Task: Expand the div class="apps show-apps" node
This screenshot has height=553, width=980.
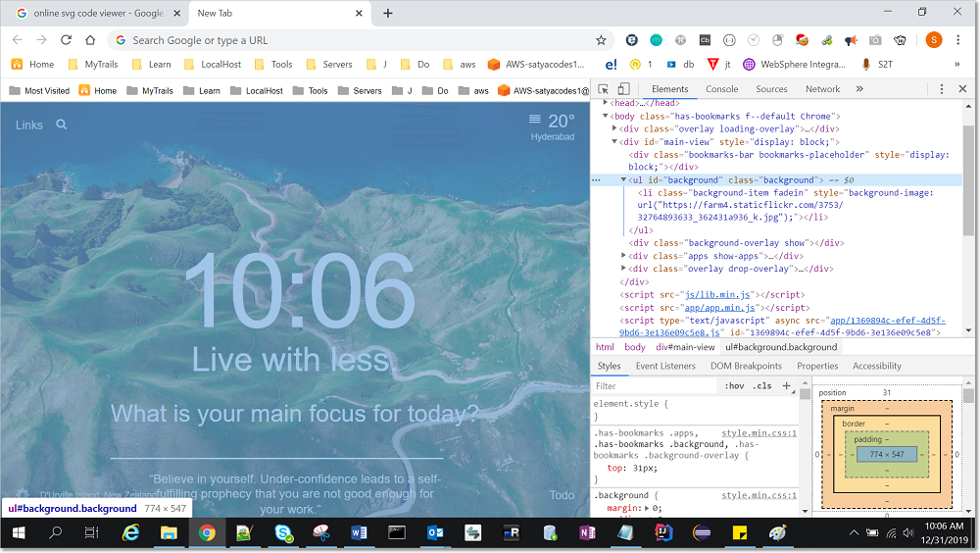Action: (x=624, y=256)
